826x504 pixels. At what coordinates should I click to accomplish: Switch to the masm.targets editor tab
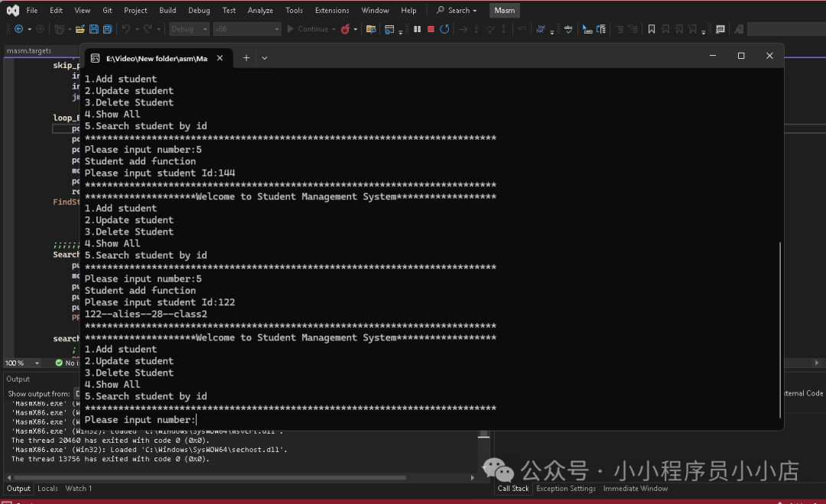29,50
